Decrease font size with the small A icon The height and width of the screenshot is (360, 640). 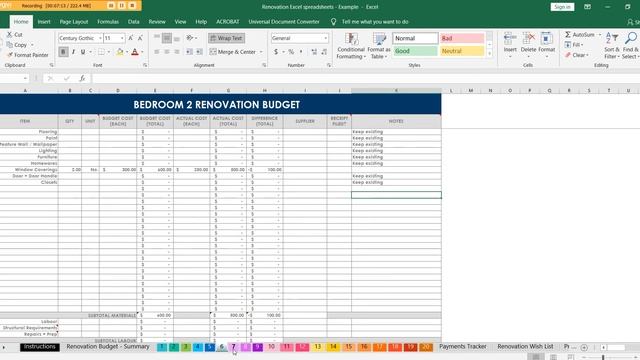coord(140,38)
